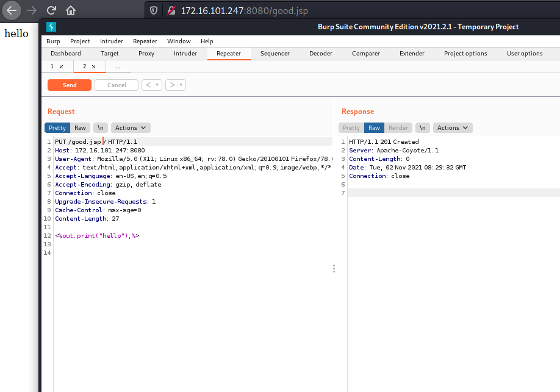Open the User options tab

click(x=525, y=54)
